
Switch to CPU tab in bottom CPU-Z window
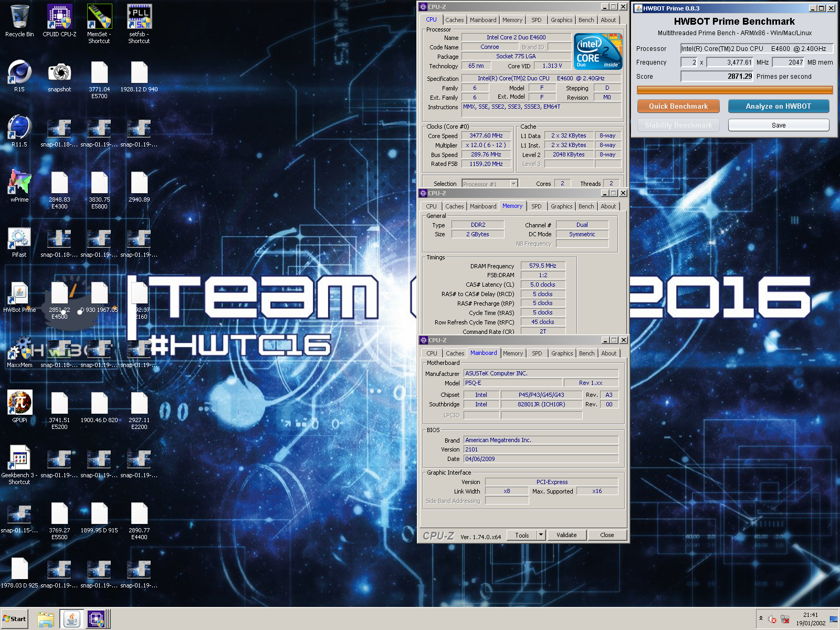point(432,353)
